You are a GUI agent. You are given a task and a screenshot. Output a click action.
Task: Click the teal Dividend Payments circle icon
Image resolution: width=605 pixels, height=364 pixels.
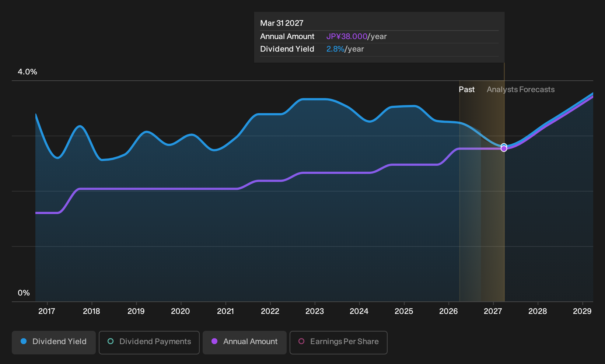coord(111,342)
